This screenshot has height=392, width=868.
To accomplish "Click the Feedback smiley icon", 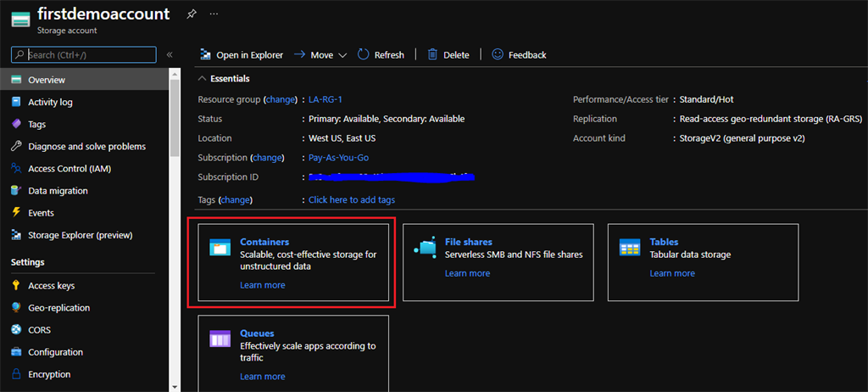I will (498, 54).
